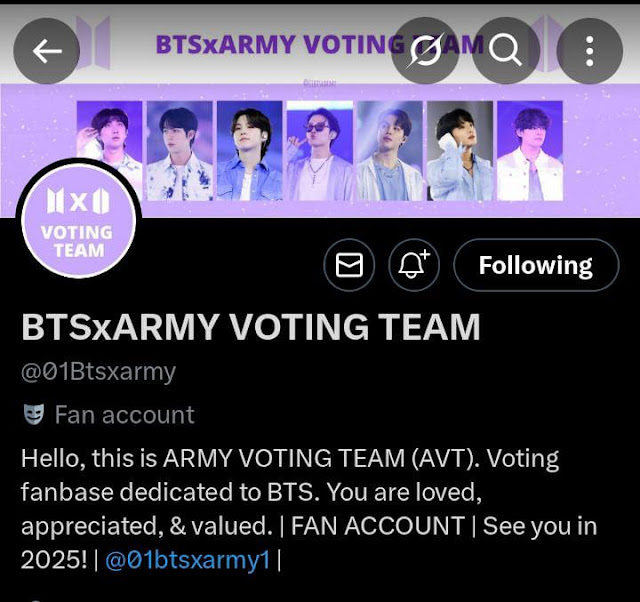Turn on notifications with the bell icon
Image resolution: width=640 pixels, height=602 pixels.
click(414, 265)
